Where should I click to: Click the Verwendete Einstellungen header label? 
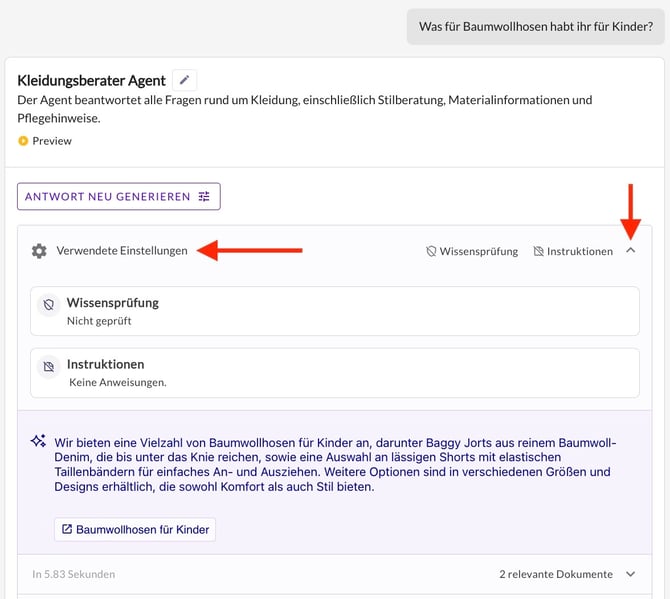click(x=122, y=251)
